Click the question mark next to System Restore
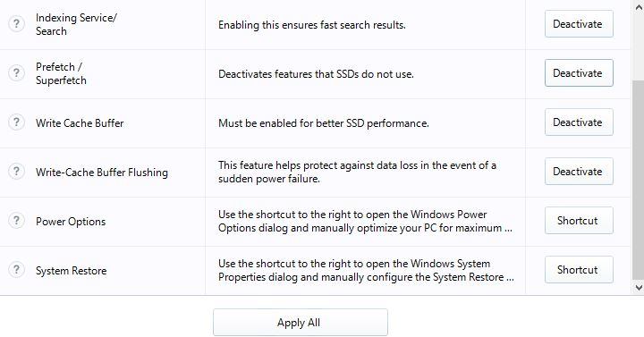Image resolution: width=644 pixels, height=337 pixels. 16,270
